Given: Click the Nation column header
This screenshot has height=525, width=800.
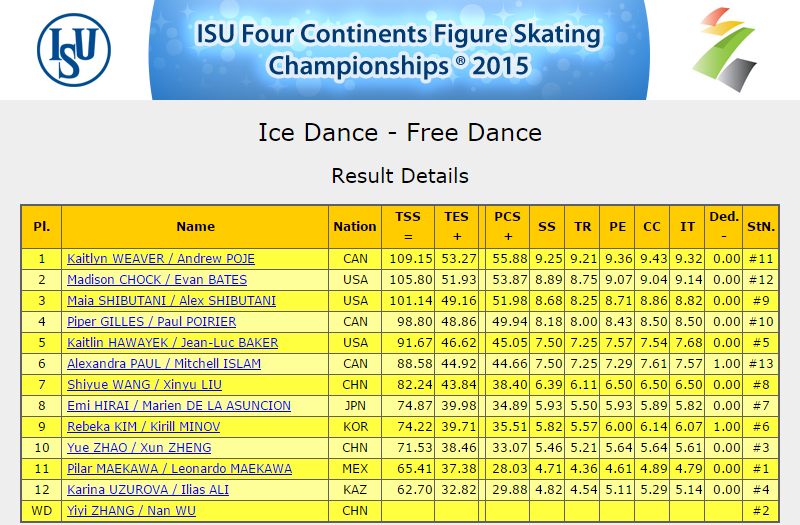Looking at the screenshot, I should 355,227.
